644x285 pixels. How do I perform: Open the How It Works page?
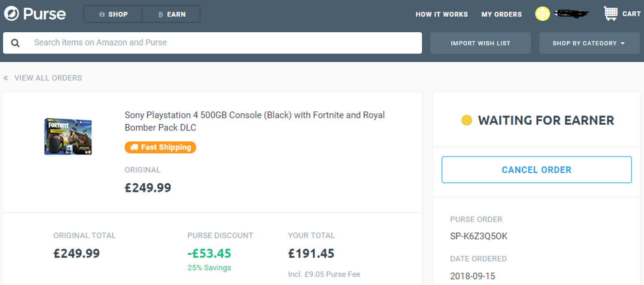(442, 14)
